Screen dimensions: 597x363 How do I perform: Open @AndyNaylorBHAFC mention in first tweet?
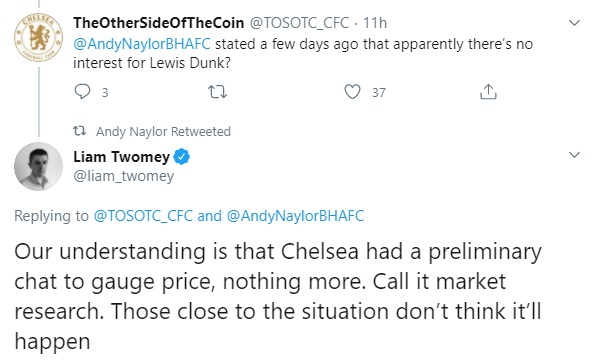(x=142, y=44)
